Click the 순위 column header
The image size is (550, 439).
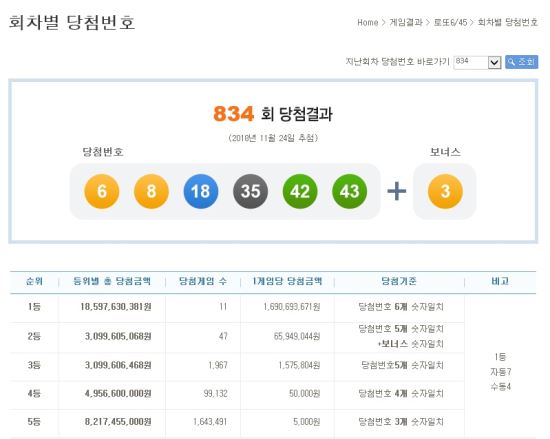[x=34, y=281]
